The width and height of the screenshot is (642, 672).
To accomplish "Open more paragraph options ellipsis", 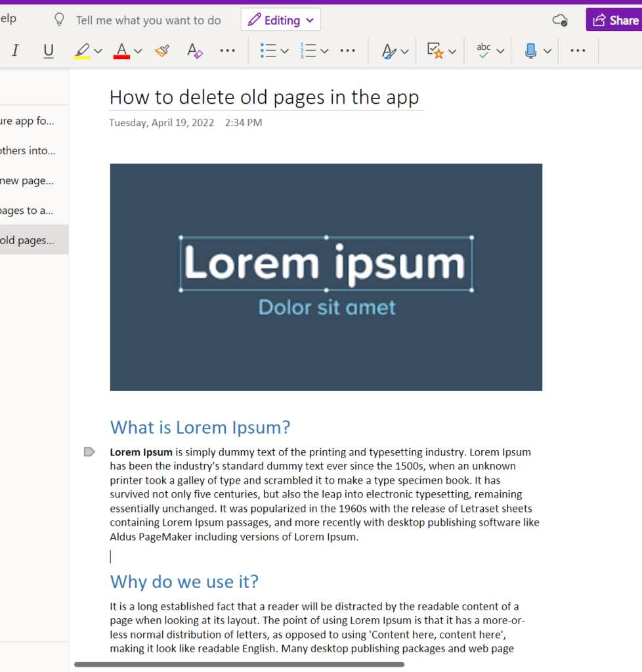I will (347, 51).
